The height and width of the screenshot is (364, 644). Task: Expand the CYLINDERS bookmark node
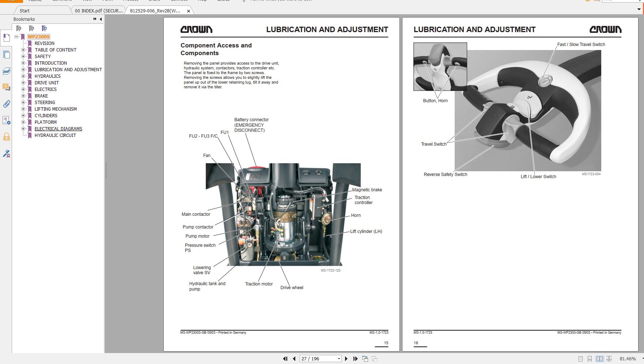click(x=23, y=115)
